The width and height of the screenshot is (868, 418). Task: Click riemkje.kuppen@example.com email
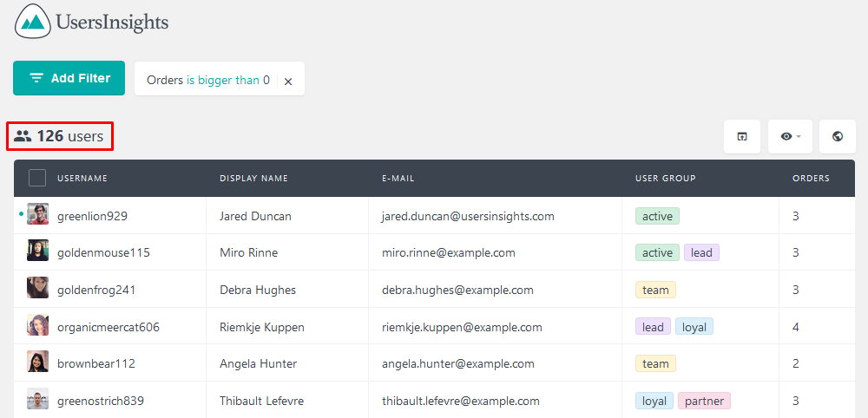click(462, 327)
